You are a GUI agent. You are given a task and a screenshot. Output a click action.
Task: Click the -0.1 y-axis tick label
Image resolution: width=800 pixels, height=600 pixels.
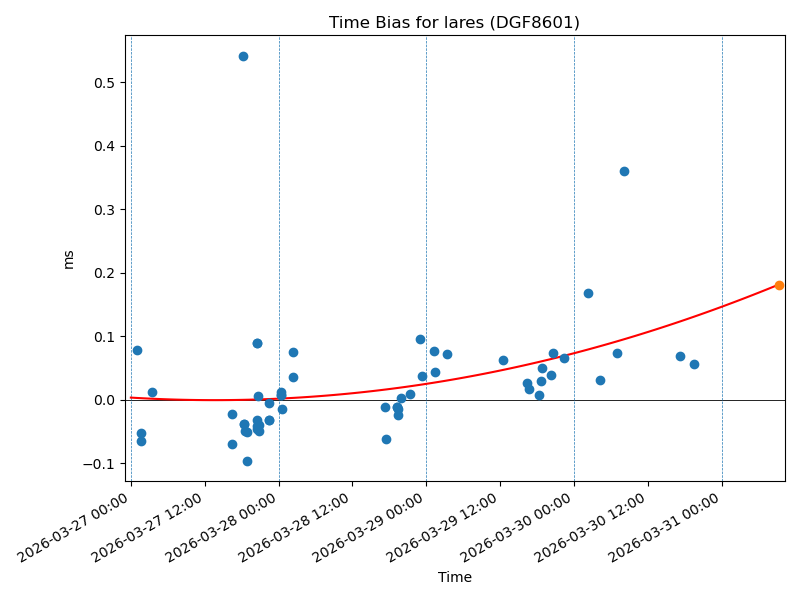(99, 464)
